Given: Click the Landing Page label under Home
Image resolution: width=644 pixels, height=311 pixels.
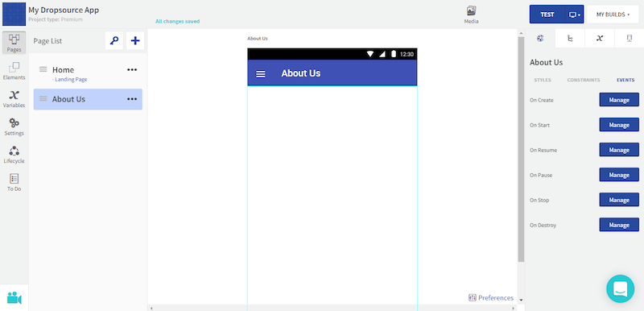Looking at the screenshot, I should (70, 80).
